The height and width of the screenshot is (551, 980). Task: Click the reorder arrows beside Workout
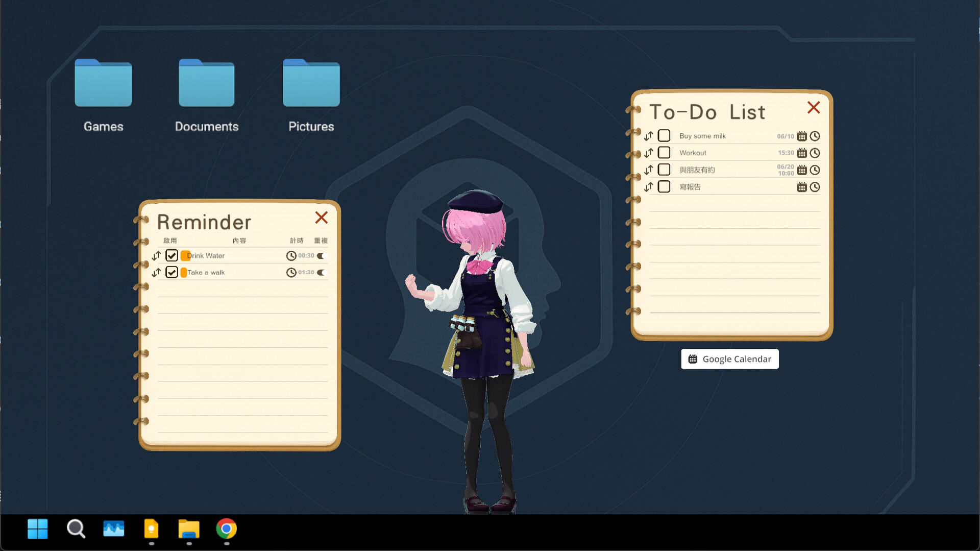[648, 153]
